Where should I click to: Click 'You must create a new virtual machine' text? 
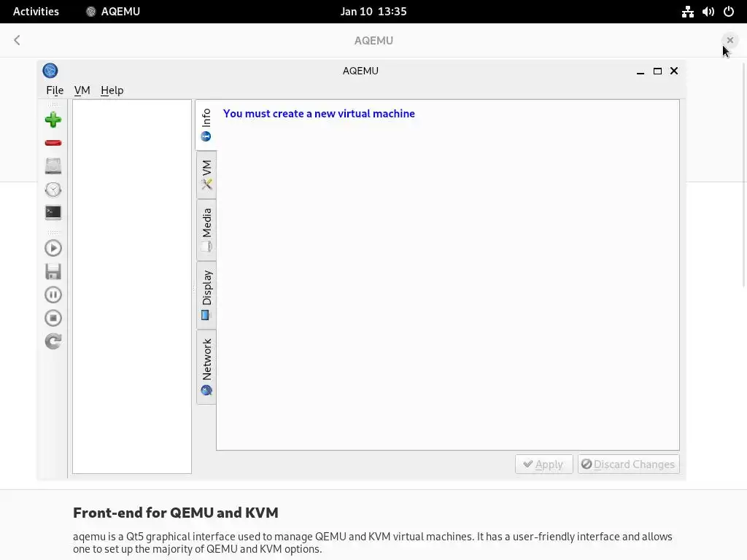click(319, 113)
